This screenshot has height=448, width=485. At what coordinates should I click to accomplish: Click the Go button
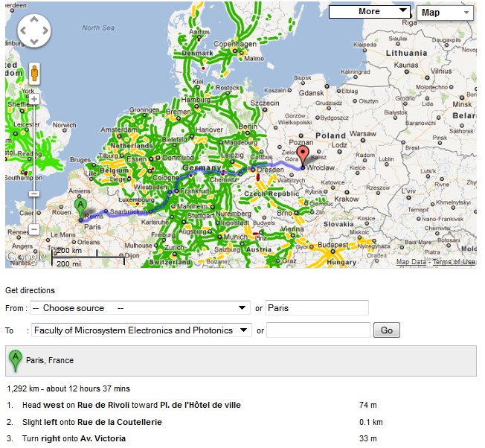click(387, 330)
